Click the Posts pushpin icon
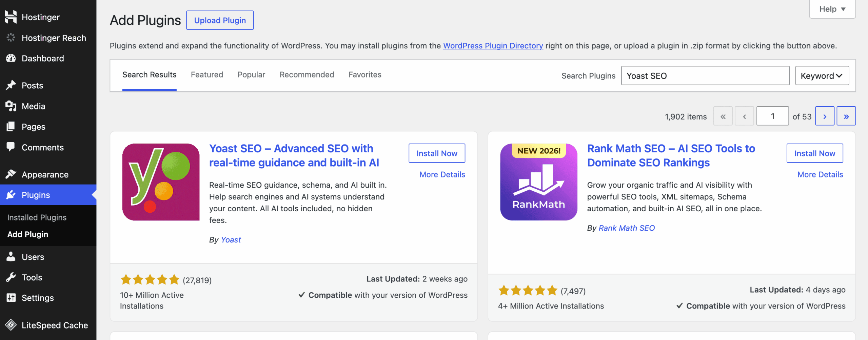 pos(11,85)
